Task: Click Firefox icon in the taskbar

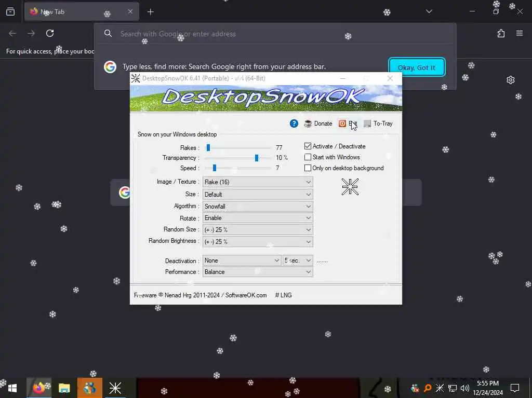Action: coord(39,388)
